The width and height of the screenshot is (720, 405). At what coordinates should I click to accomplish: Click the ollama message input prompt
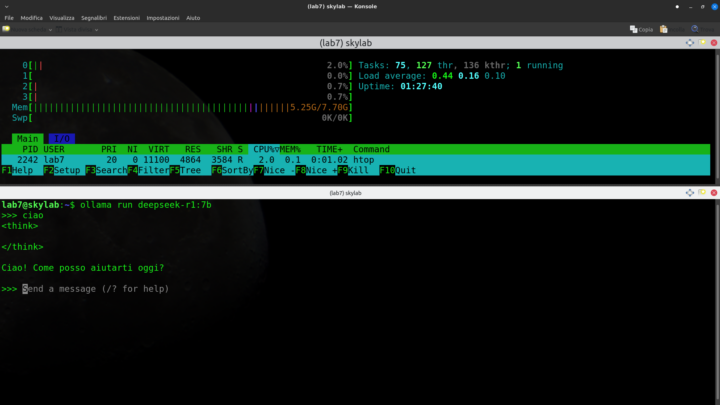tap(95, 289)
